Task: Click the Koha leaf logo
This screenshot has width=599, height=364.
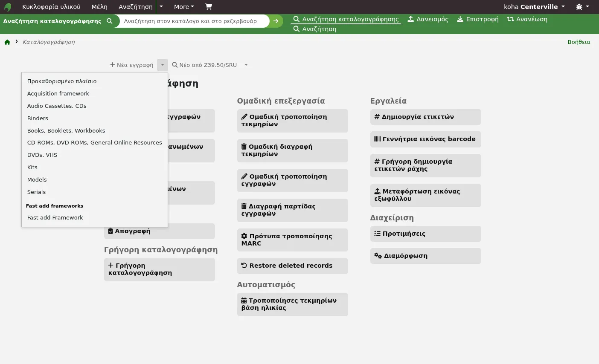Action: (x=8, y=7)
